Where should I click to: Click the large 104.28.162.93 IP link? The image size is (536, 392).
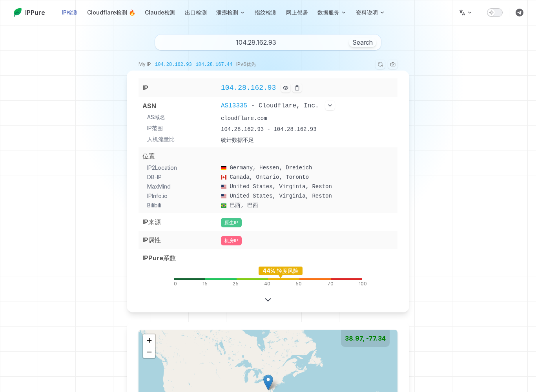point(248,88)
